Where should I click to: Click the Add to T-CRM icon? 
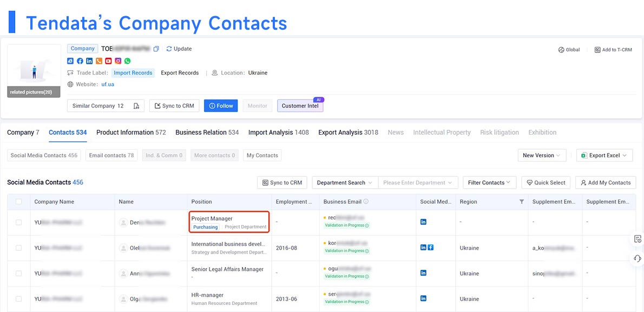click(597, 50)
